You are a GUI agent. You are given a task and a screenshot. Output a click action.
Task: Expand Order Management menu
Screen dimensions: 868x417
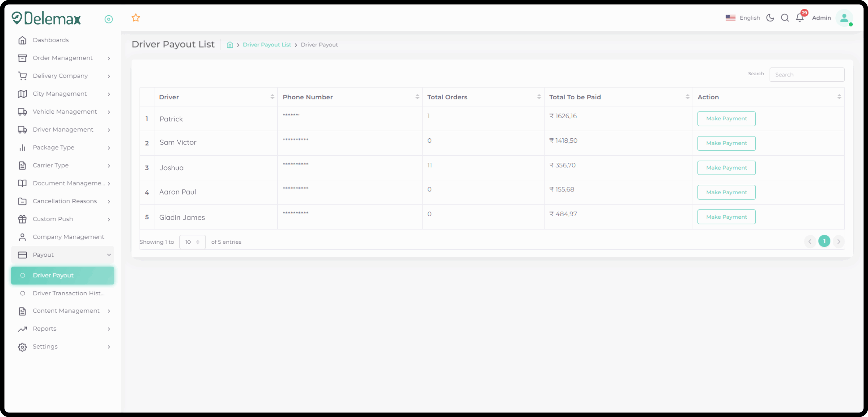tap(63, 58)
